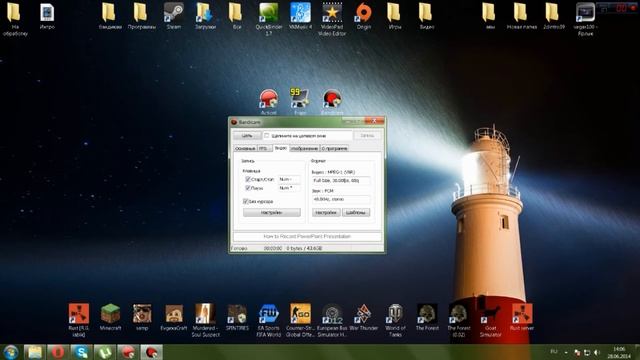Viewport: 640px width, 360px height.
Task: Click the Цель button in Bandicam
Action: click(x=247, y=136)
